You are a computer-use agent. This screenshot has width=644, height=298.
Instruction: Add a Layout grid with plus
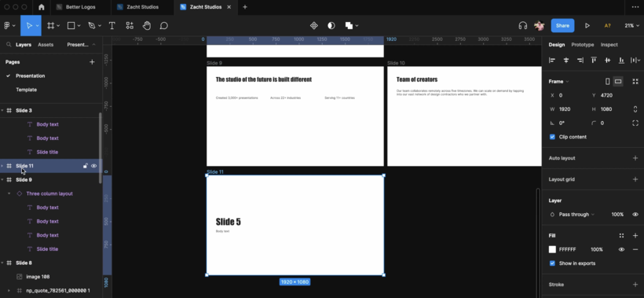click(x=635, y=179)
